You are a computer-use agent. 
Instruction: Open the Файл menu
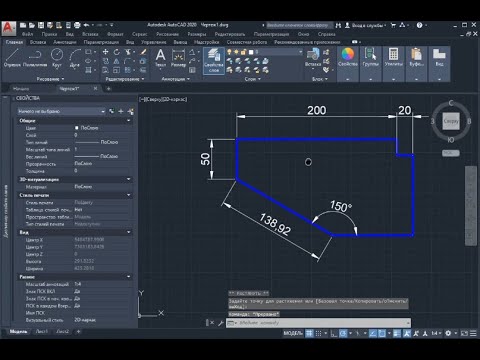pyautogui.click(x=27, y=34)
